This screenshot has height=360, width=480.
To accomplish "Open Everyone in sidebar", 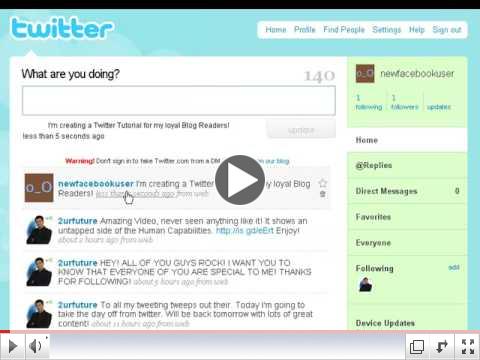I will pos(407,243).
